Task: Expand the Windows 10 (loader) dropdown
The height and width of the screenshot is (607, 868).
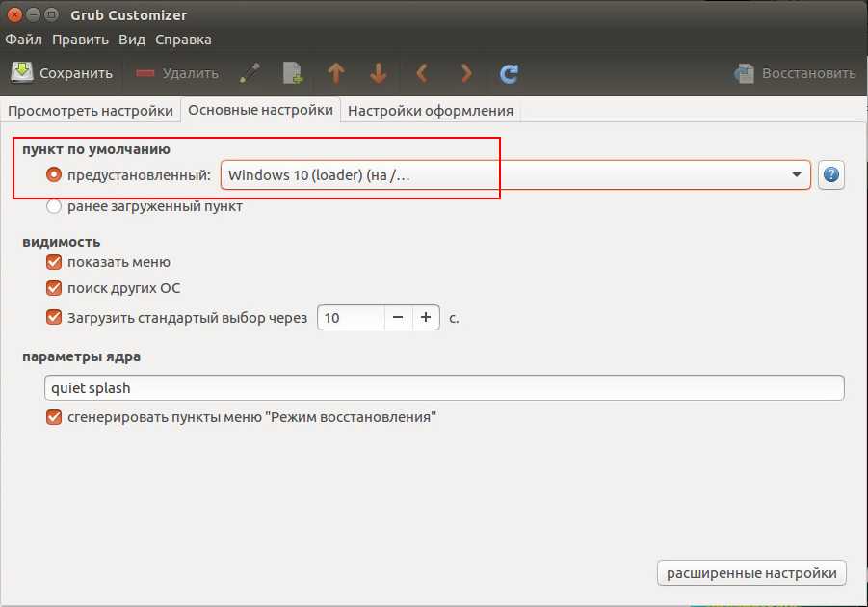Action: click(515, 175)
